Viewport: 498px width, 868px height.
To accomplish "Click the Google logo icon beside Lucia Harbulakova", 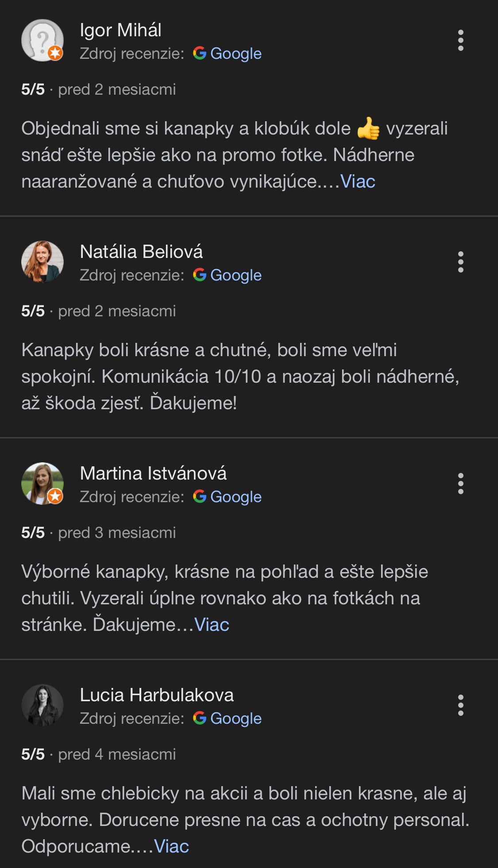I will coord(200,718).
